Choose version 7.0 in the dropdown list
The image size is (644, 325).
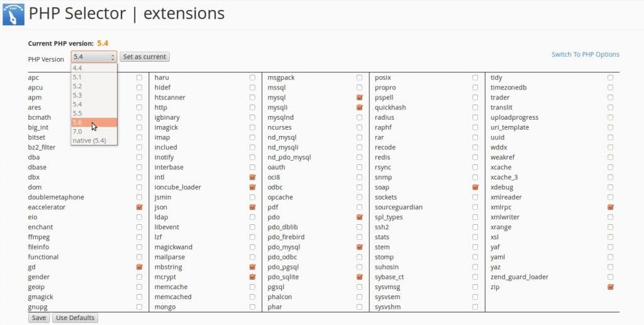94,132
